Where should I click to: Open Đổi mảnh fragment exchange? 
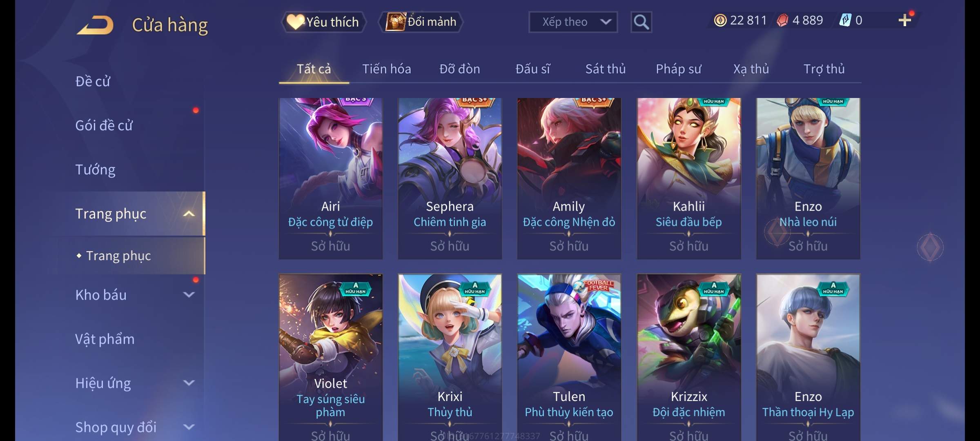point(421,22)
